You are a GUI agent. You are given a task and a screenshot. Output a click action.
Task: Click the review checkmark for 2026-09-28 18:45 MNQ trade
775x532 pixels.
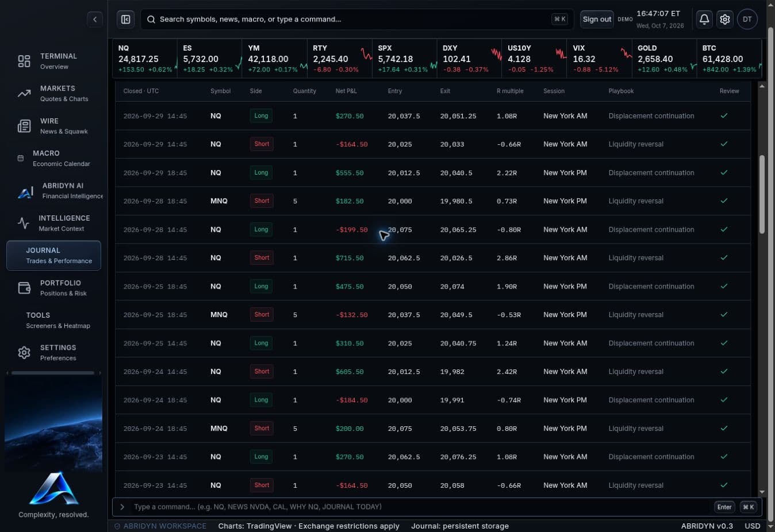click(x=724, y=201)
